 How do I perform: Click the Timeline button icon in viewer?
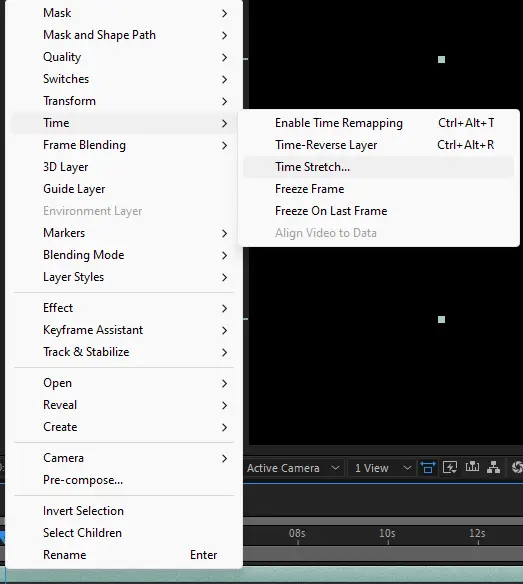click(x=472, y=467)
